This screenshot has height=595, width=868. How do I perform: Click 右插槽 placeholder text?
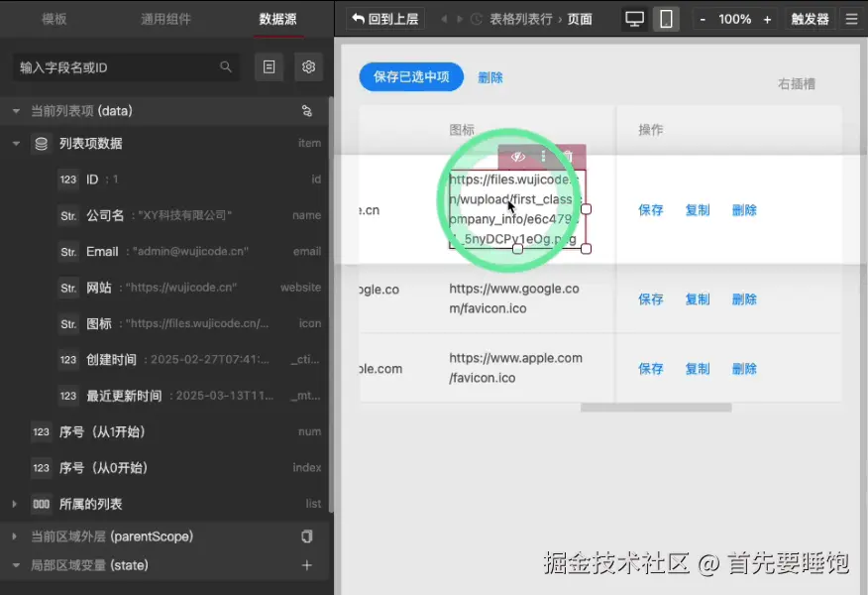[x=796, y=83]
